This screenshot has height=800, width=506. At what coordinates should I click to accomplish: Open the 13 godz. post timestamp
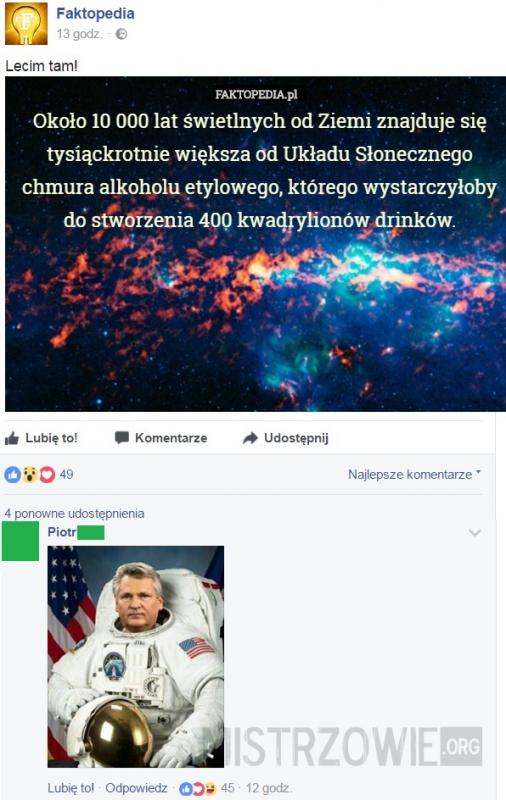pos(80,34)
